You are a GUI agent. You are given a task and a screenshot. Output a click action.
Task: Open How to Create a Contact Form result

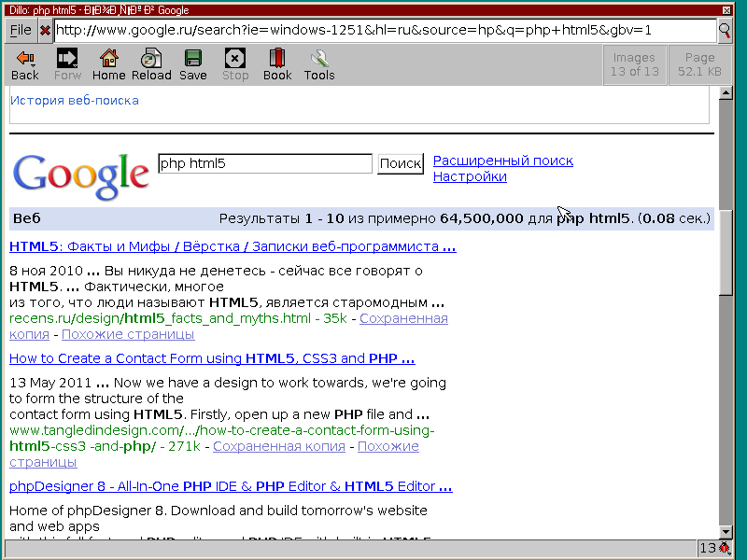point(212,358)
